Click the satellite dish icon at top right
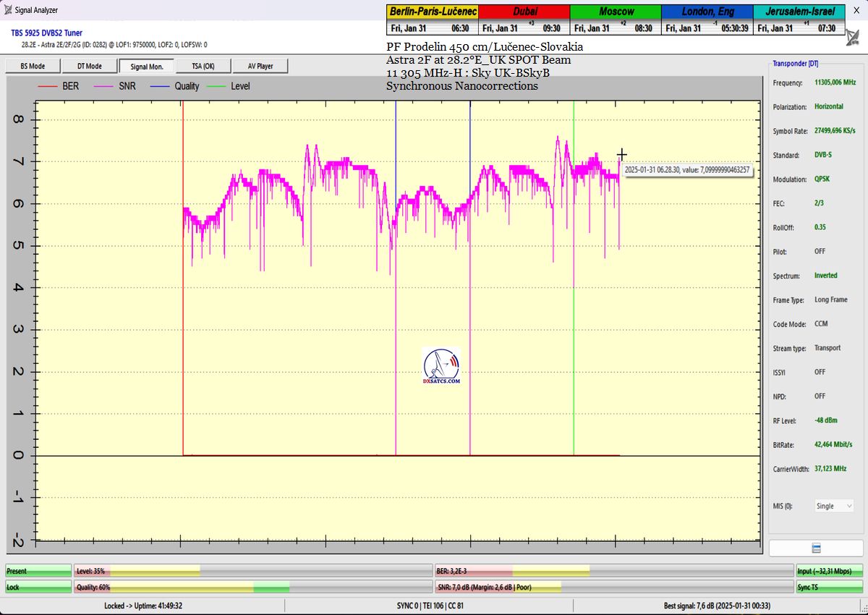This screenshot has height=615, width=868. [854, 36]
